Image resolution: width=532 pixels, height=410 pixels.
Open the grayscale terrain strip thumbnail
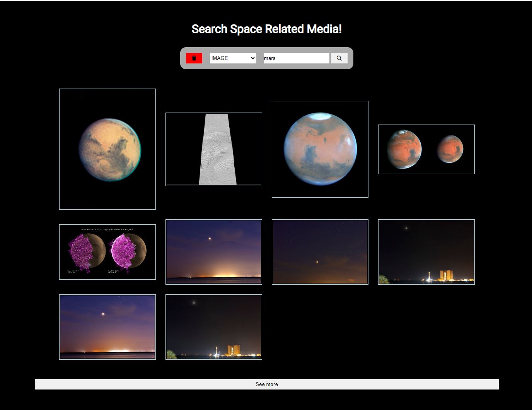tap(214, 149)
